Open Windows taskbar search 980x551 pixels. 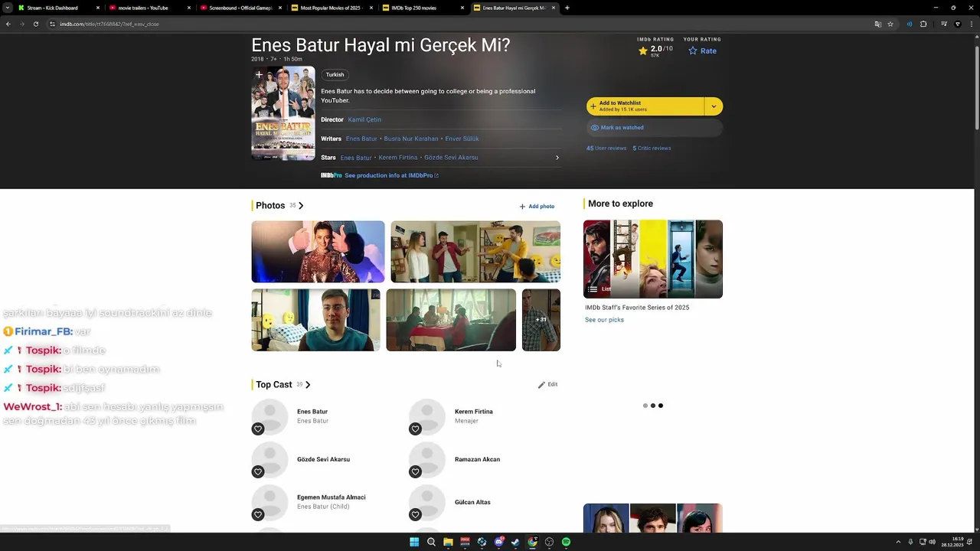coord(431,542)
